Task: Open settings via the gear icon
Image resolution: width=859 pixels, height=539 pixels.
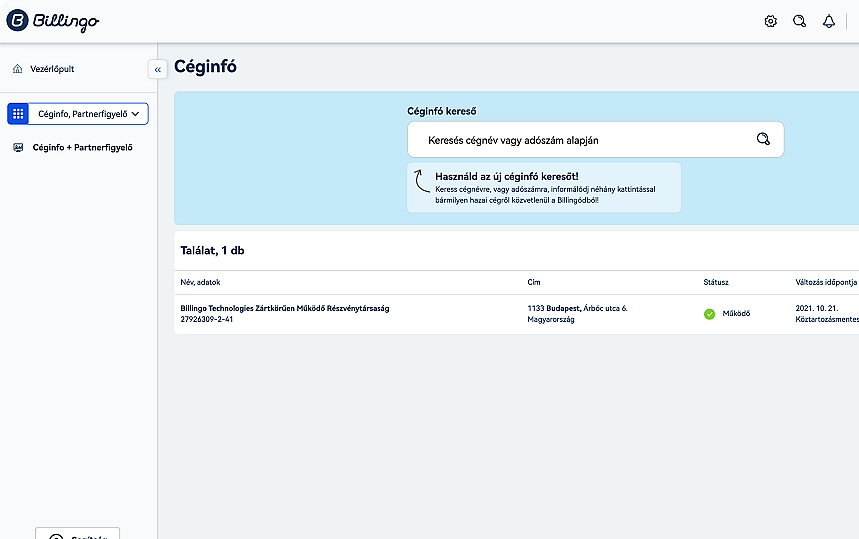Action: [770, 21]
